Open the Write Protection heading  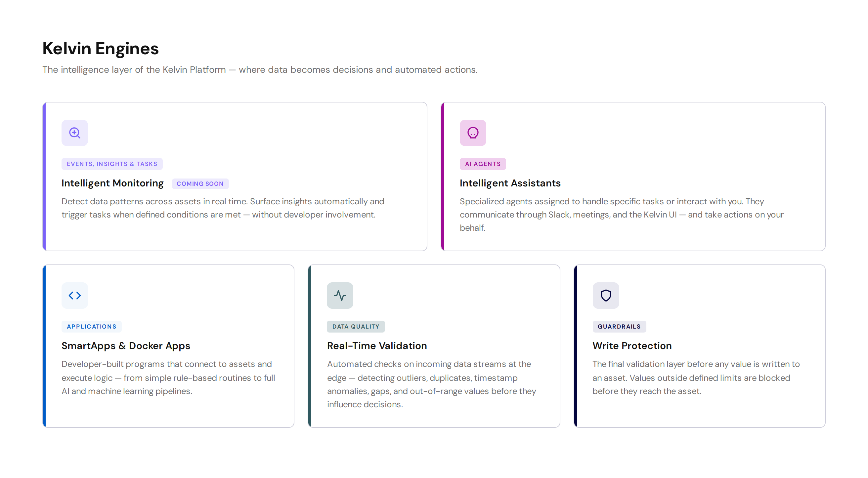coord(632,346)
